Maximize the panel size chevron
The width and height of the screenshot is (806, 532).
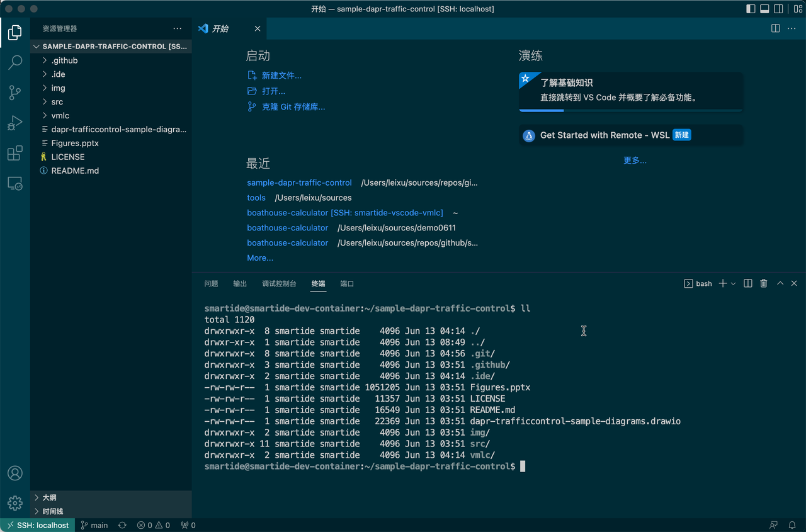(780, 283)
